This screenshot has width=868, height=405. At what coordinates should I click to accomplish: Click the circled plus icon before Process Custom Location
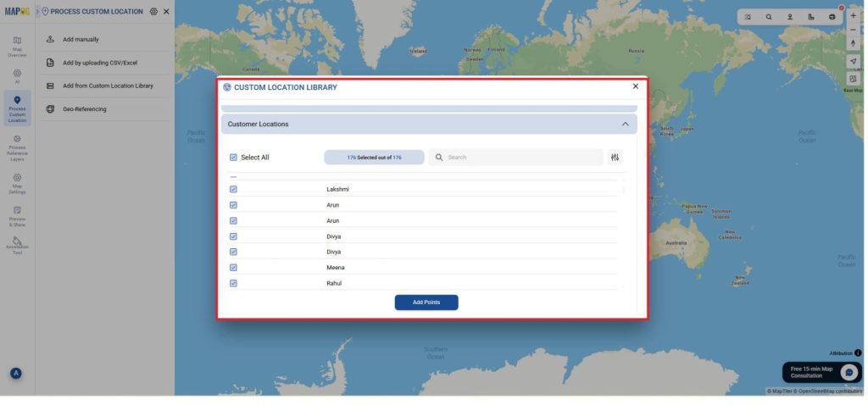(46, 11)
